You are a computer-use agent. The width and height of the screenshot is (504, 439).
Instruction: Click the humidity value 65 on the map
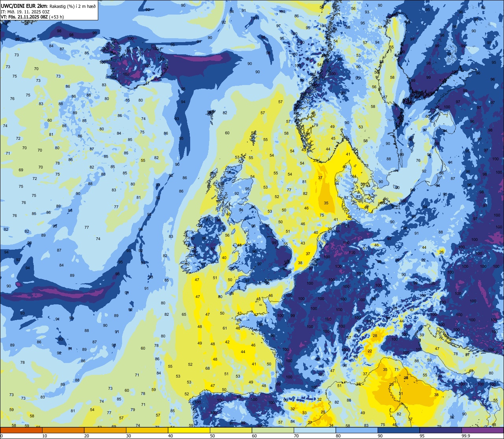tap(184, 315)
